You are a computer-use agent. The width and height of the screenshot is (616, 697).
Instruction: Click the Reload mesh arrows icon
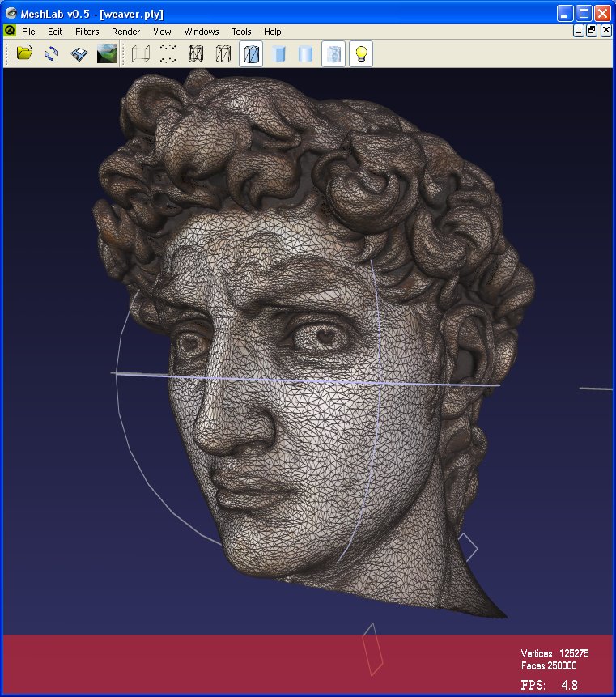[x=51, y=54]
